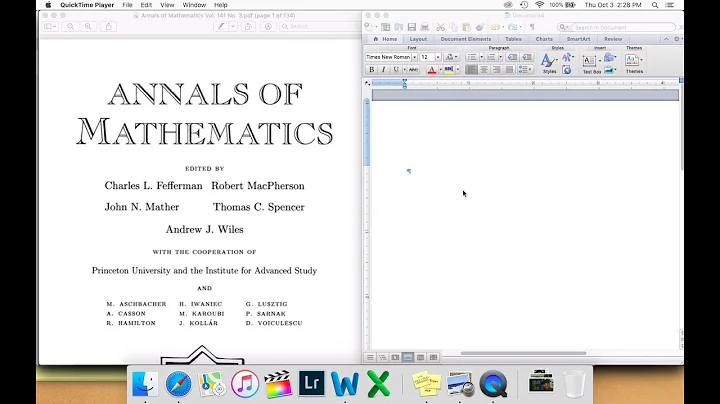Click the Search in Document field
The image size is (720, 404).
click(x=616, y=28)
